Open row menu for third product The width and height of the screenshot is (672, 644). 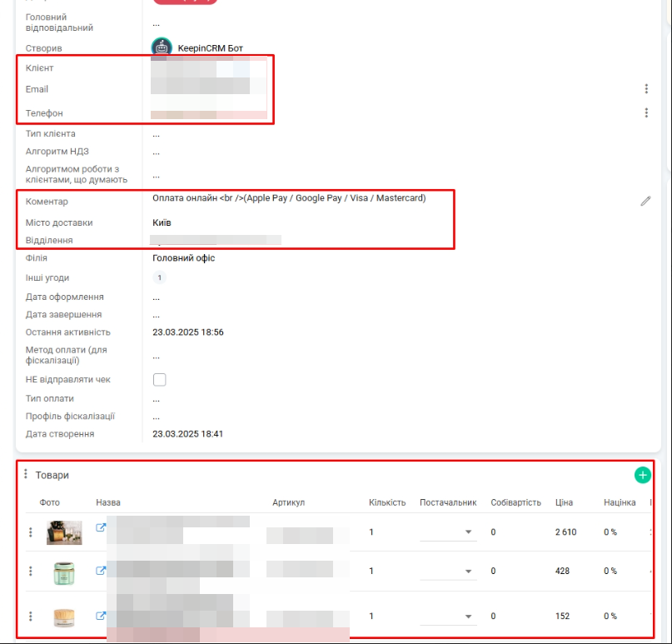pos(31,617)
